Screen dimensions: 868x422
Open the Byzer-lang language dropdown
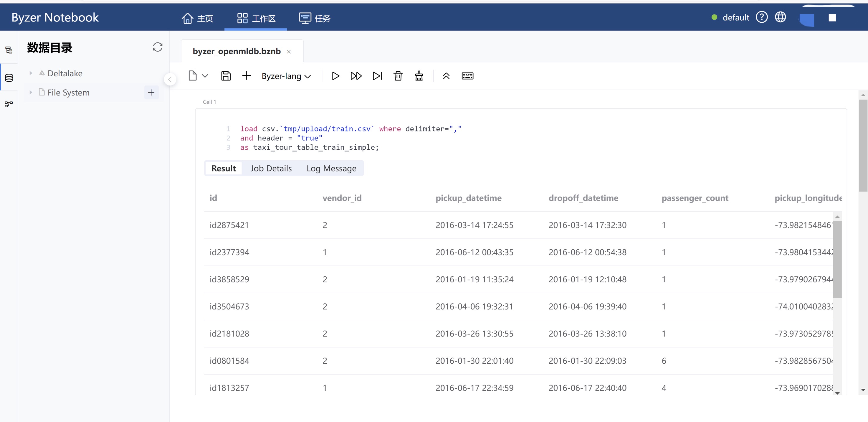(286, 76)
